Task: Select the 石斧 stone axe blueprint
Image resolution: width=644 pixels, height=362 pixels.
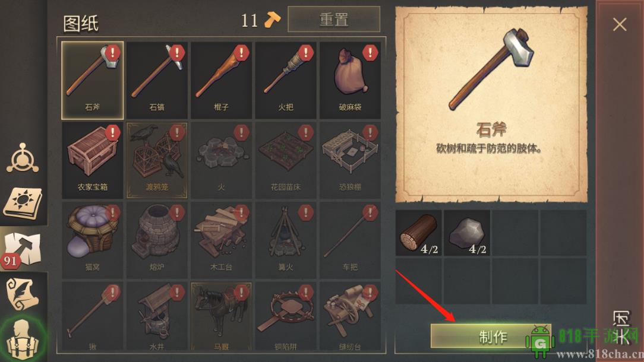Action: (93, 81)
